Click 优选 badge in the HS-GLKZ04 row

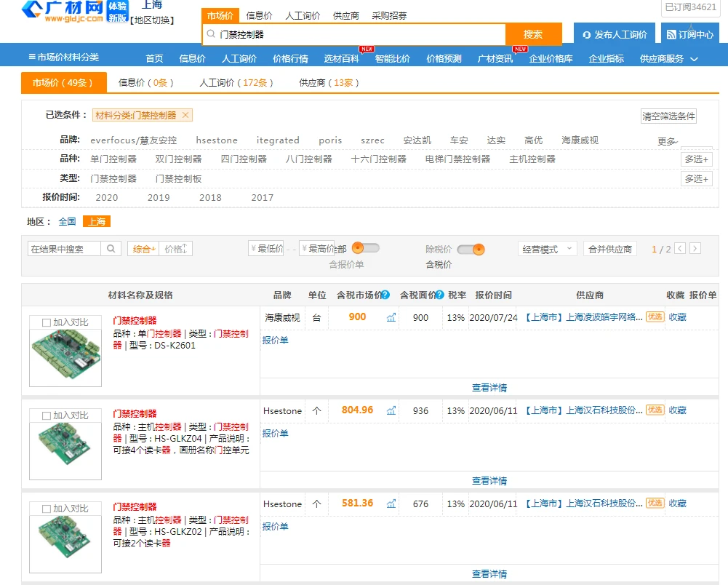pos(655,410)
